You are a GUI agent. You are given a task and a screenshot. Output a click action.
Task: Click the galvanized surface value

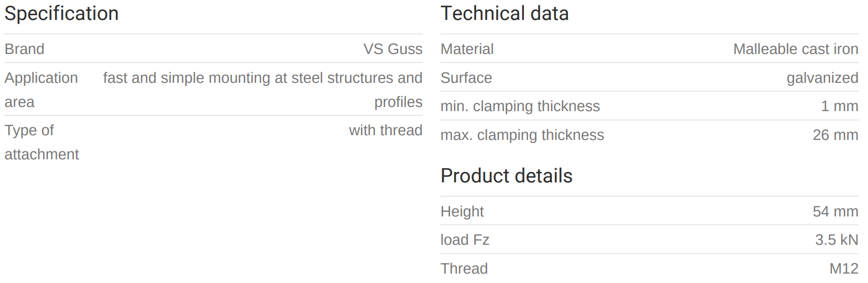point(822,78)
